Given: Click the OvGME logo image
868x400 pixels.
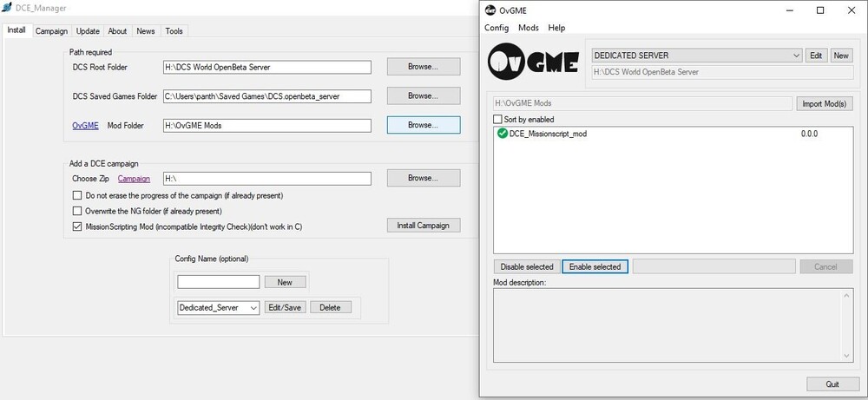Looking at the screenshot, I should click(x=534, y=60).
